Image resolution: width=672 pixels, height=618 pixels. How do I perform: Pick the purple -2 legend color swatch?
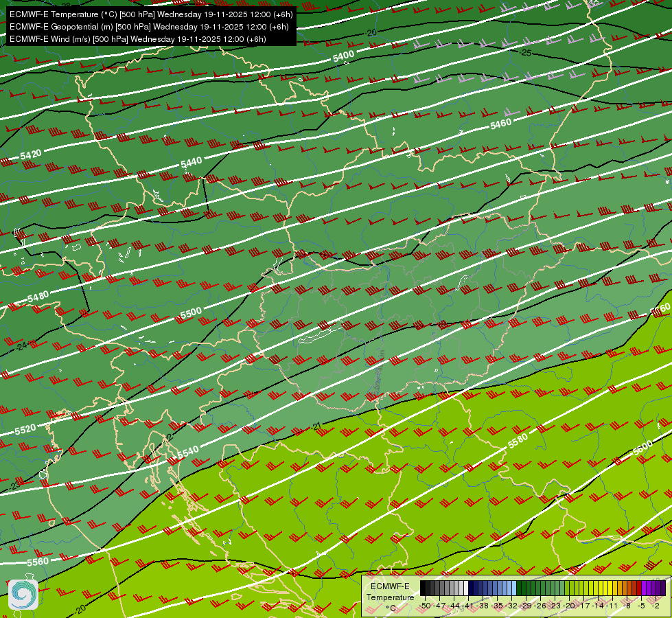click(x=658, y=588)
